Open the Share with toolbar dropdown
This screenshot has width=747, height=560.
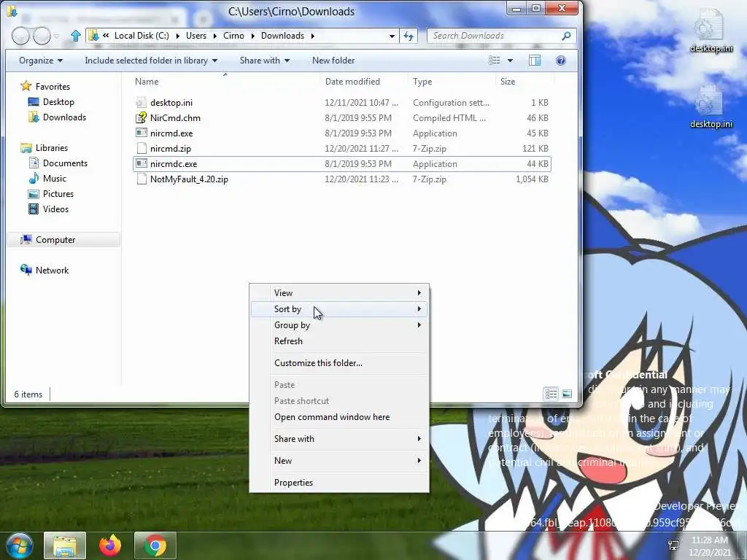tap(264, 61)
